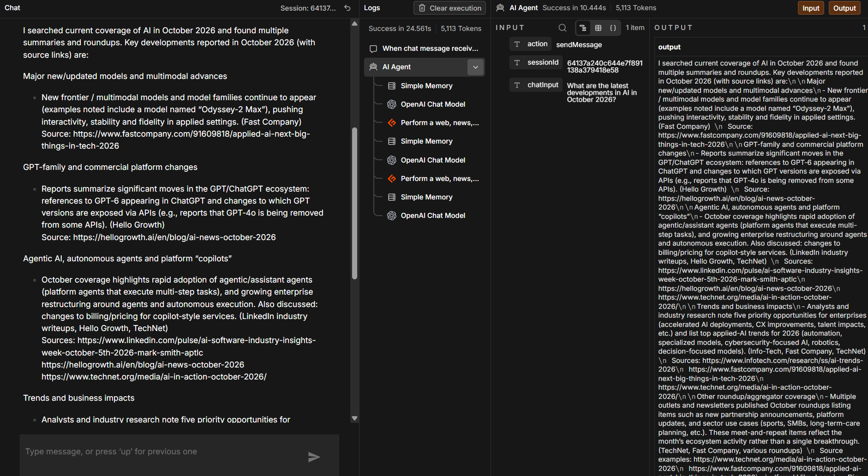Switch INPUT panel to schema view
This screenshot has width=868, height=476.
[x=583, y=28]
